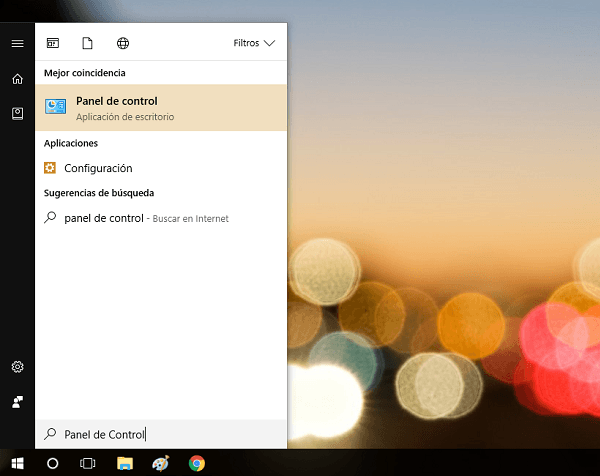Open the Configuración application result
The height and width of the screenshot is (476, 600).
click(161, 168)
